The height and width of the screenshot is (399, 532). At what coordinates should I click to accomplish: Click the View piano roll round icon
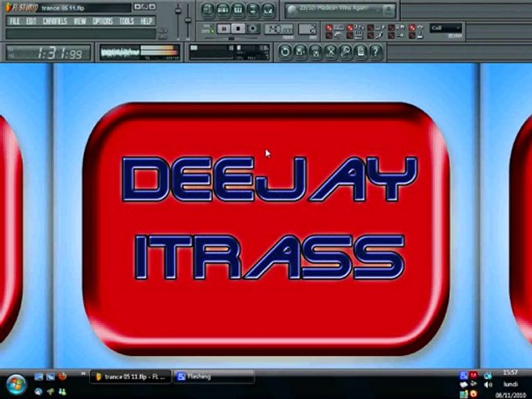pos(238,10)
